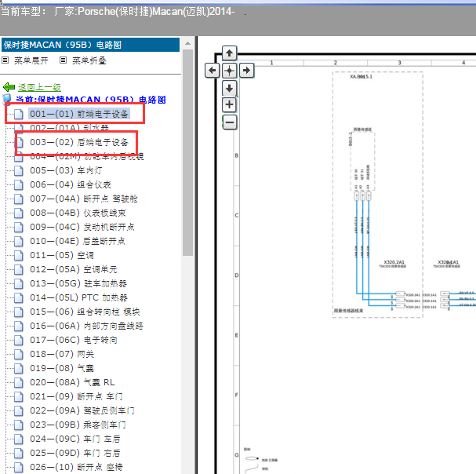Pan the diagram up with the arrow button

[229, 53]
